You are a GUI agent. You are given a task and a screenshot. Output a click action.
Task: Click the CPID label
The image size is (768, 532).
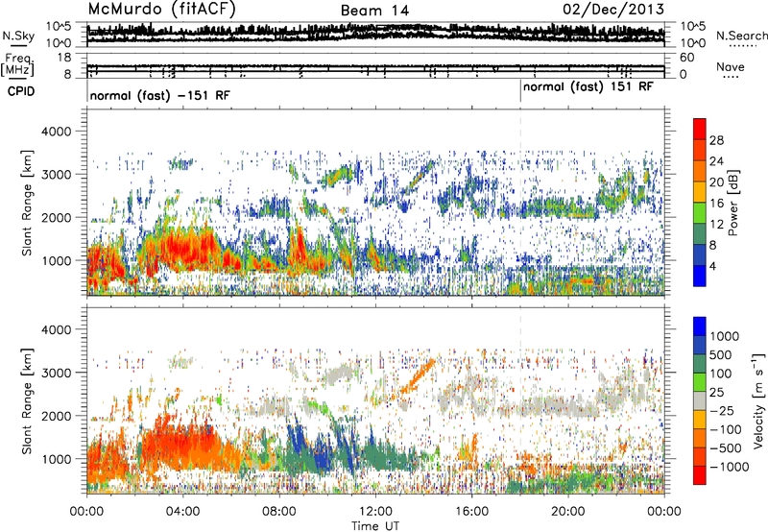pyautogui.click(x=21, y=91)
